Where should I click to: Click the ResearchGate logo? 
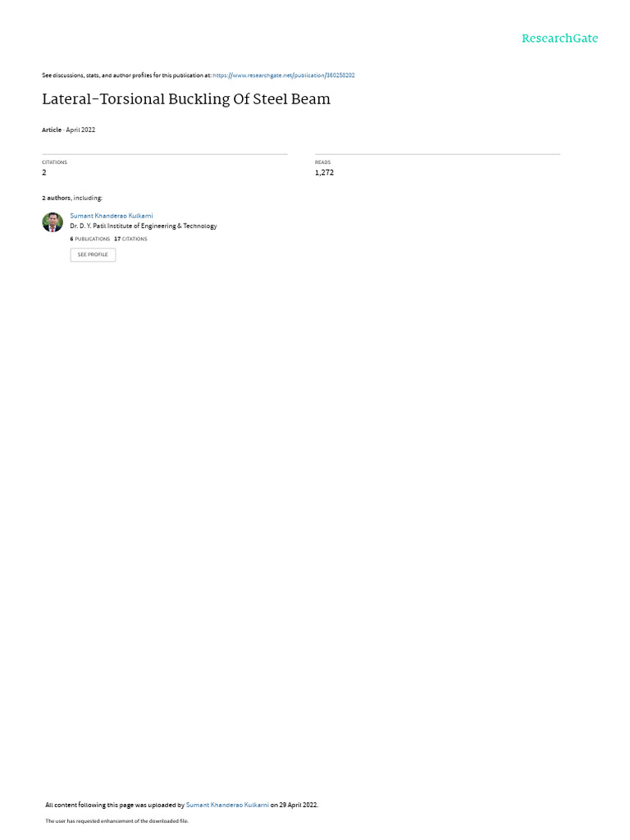coord(559,39)
